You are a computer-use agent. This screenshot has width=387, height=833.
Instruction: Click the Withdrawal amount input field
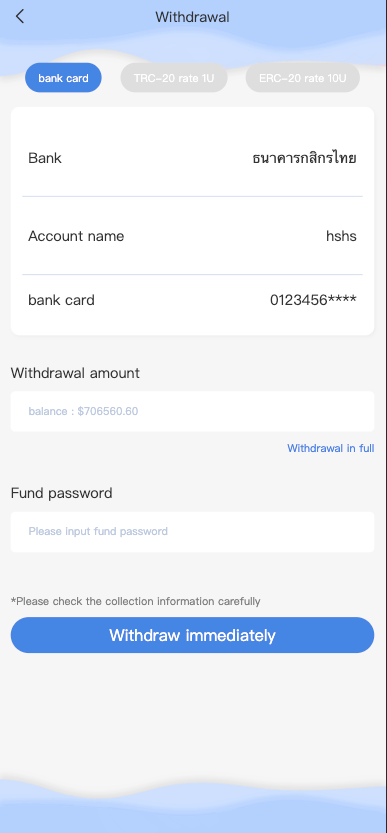(192, 411)
